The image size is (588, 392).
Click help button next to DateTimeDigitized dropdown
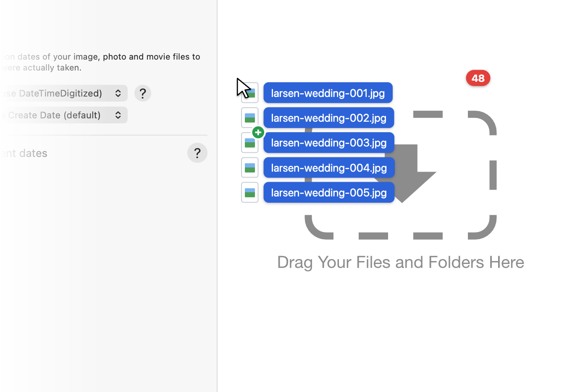pos(143,93)
